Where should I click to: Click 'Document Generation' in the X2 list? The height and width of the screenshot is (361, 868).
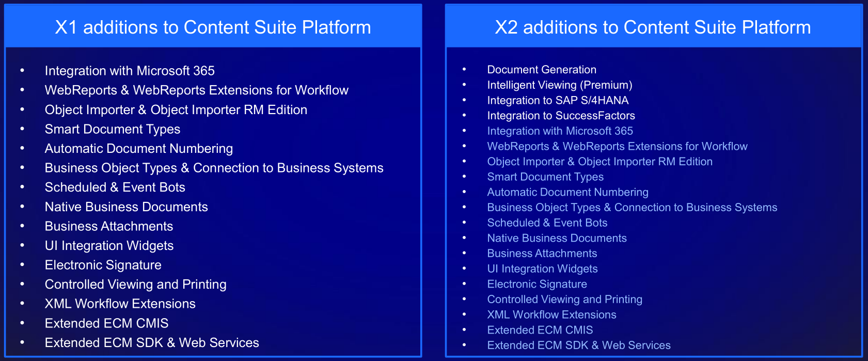(x=542, y=70)
